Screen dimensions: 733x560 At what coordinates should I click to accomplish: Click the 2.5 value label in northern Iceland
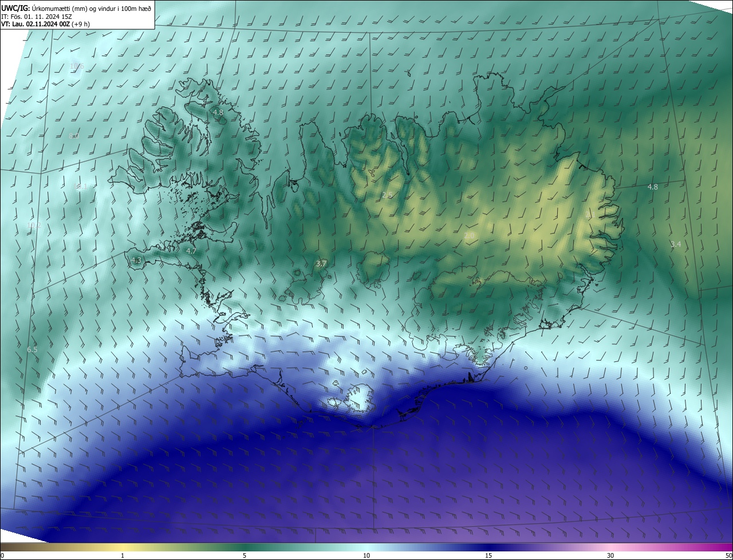[x=387, y=195]
